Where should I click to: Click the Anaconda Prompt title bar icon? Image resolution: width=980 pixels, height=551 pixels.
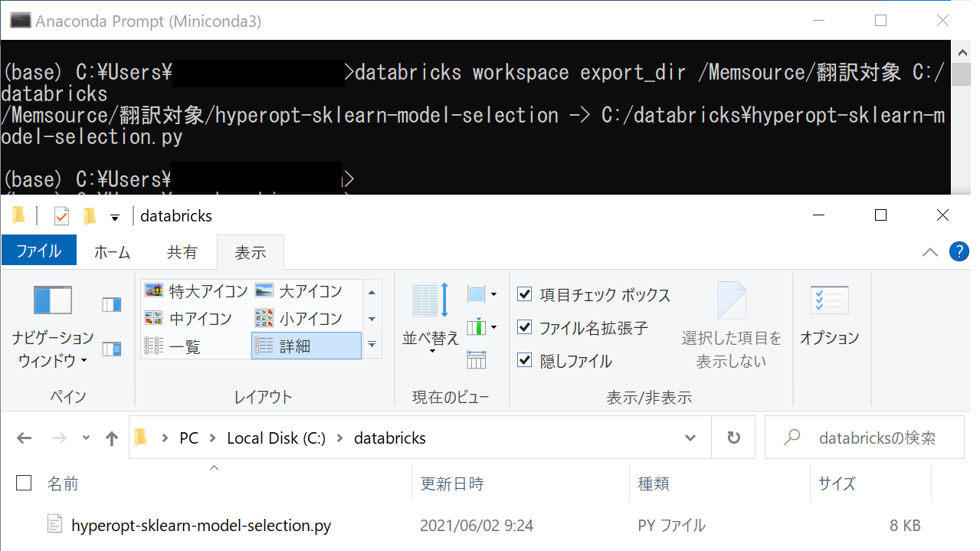20,20
